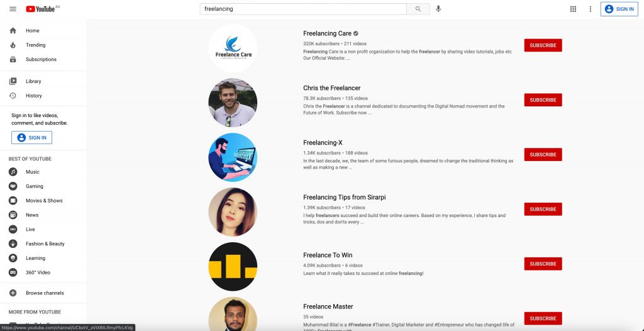This screenshot has height=331, width=644.
Task: Open the YouTube apps grid
Action: 573,9
